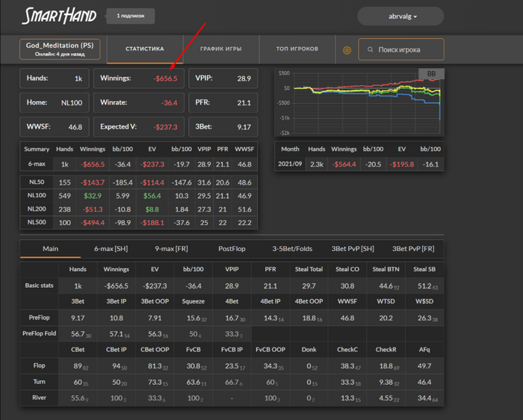Viewport: 523px width, 420px height.
Task: Click the CBet OOP column header
Action: pos(155,350)
